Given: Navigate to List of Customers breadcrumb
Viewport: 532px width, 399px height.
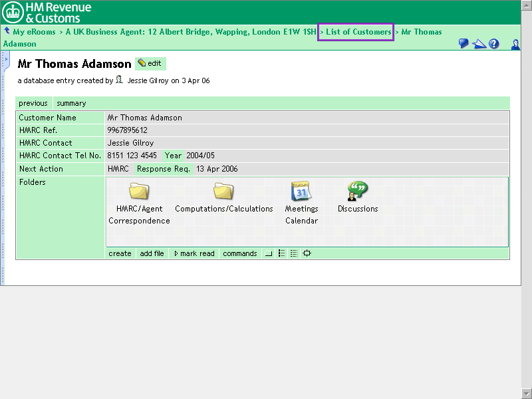Looking at the screenshot, I should [x=356, y=32].
